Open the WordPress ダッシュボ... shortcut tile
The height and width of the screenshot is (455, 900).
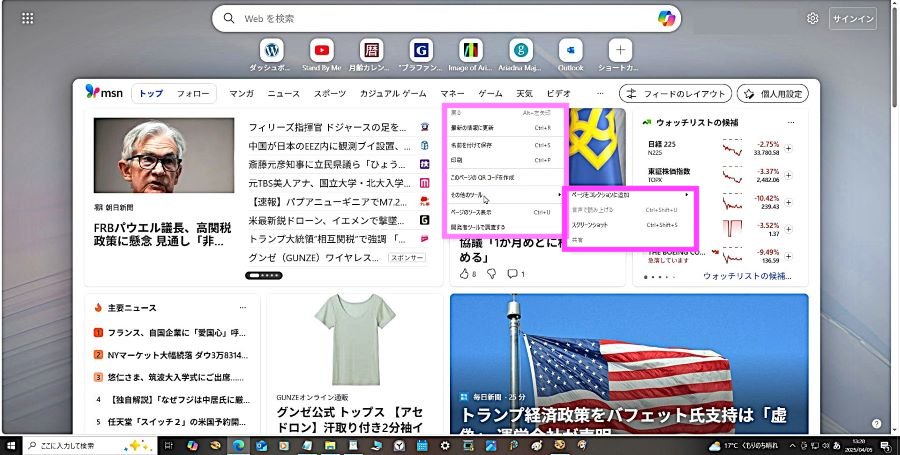[x=271, y=50]
